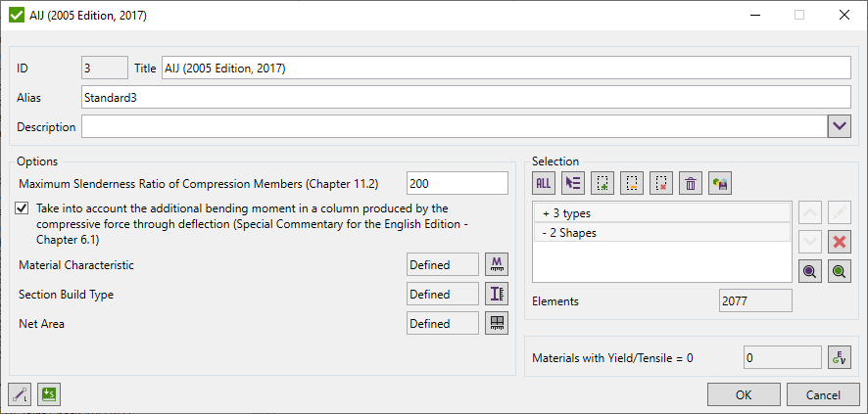
Task: Click the red X remove button
Action: tap(839, 242)
